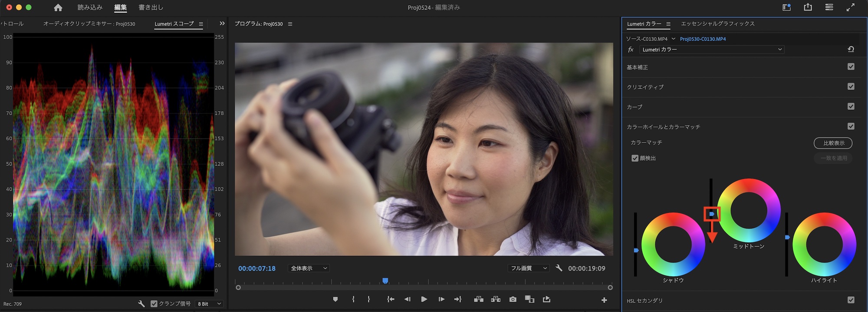Click the share/export icon in title bar
Image resolution: width=868 pixels, height=312 pixels.
click(808, 7)
